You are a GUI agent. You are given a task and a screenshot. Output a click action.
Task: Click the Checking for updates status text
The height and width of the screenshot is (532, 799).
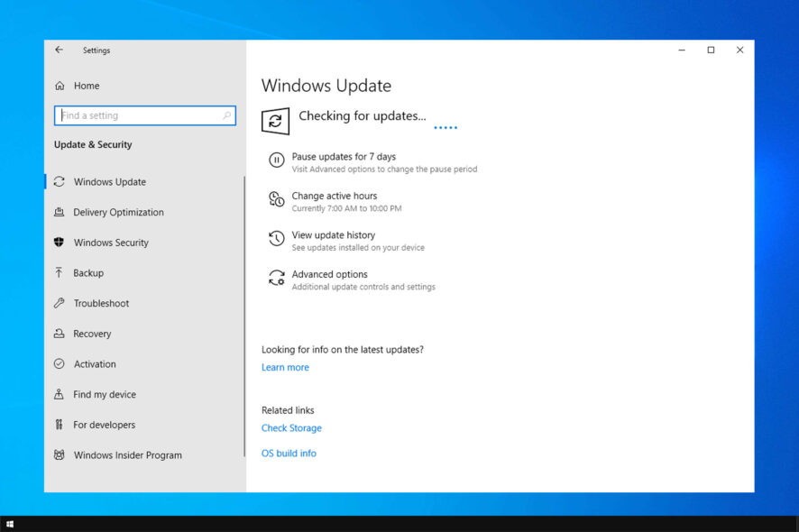(x=363, y=116)
